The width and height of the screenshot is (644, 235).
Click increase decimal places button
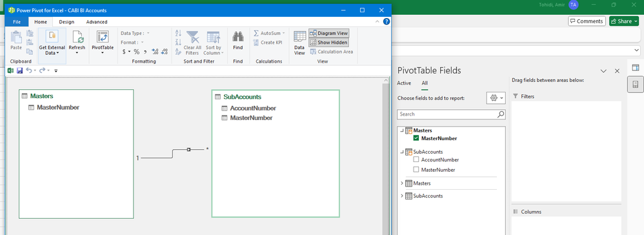[x=155, y=52]
